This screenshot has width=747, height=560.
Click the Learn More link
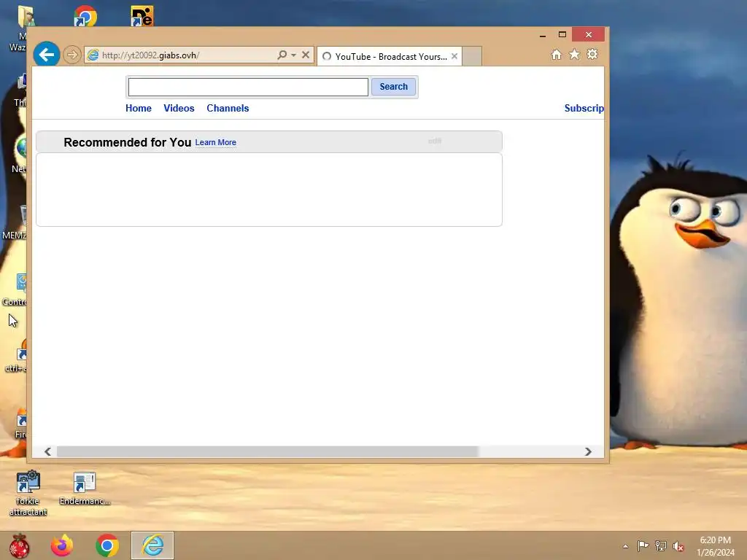pyautogui.click(x=216, y=142)
